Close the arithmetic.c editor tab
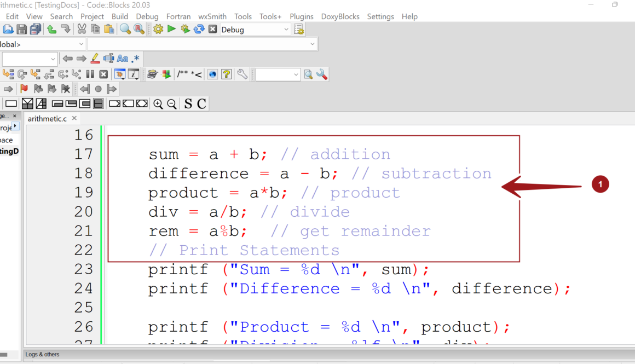 74,118
